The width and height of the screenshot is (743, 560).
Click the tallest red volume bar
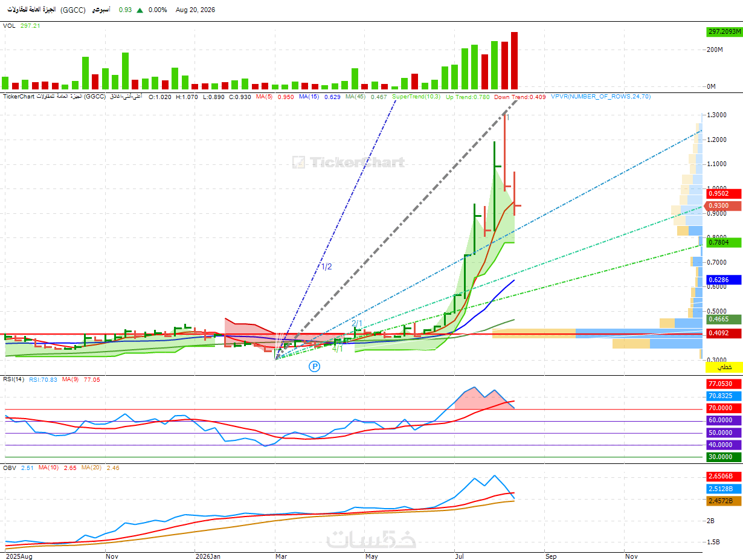pyautogui.click(x=514, y=60)
